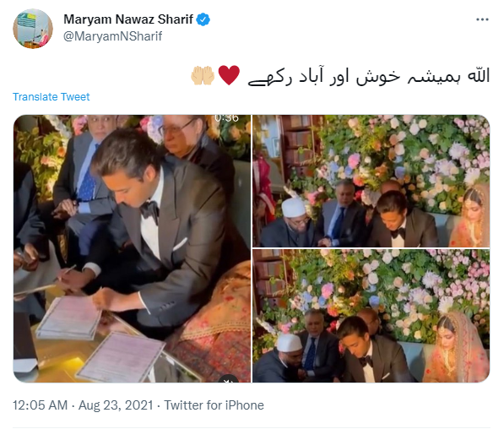Click the bride in top-right photo
The width and height of the screenshot is (504, 429).
[x=469, y=217]
